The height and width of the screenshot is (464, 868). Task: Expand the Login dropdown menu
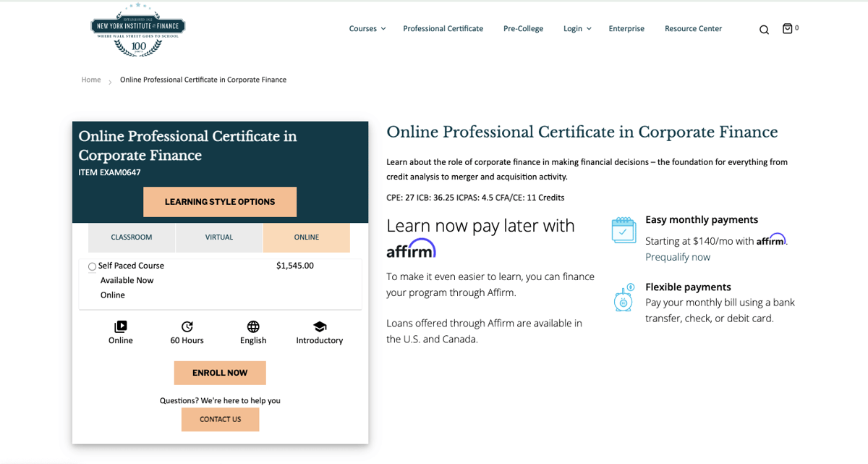coord(576,28)
